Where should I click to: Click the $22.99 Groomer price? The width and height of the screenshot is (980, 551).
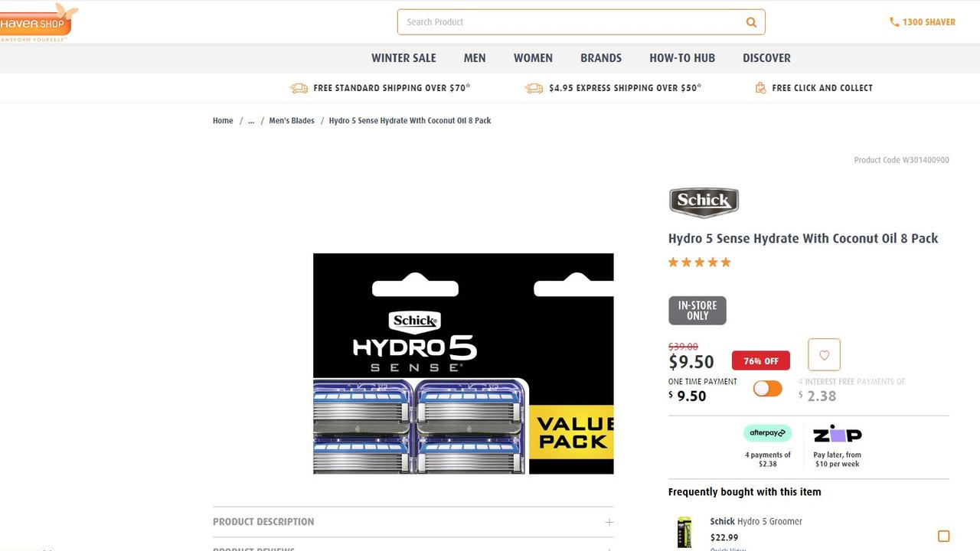724,538
